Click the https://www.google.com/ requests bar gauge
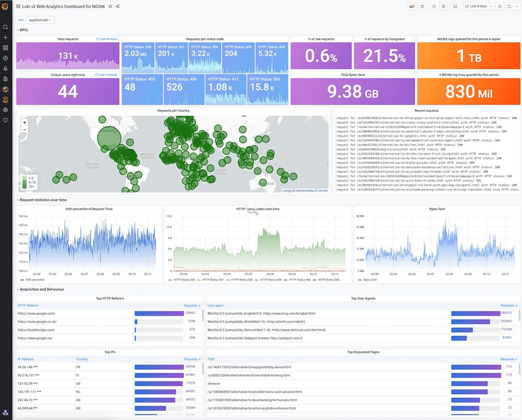 point(159,313)
